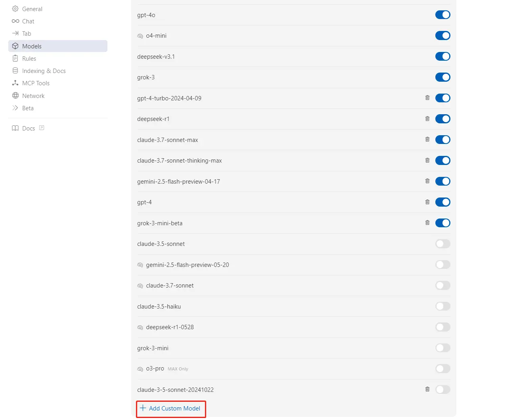521x420 pixels.
Task: Open the General settings section
Action: pos(58,9)
